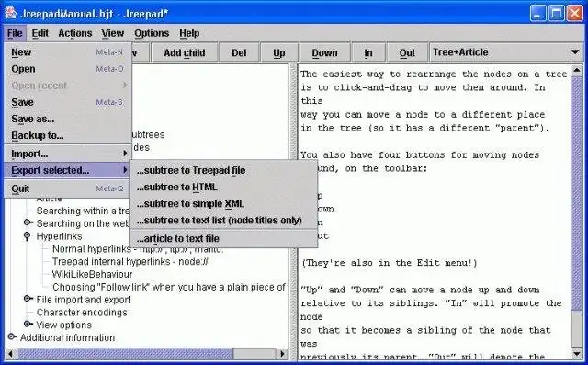Select Save in File menu
This screenshot has width=588, height=365.
click(67, 102)
